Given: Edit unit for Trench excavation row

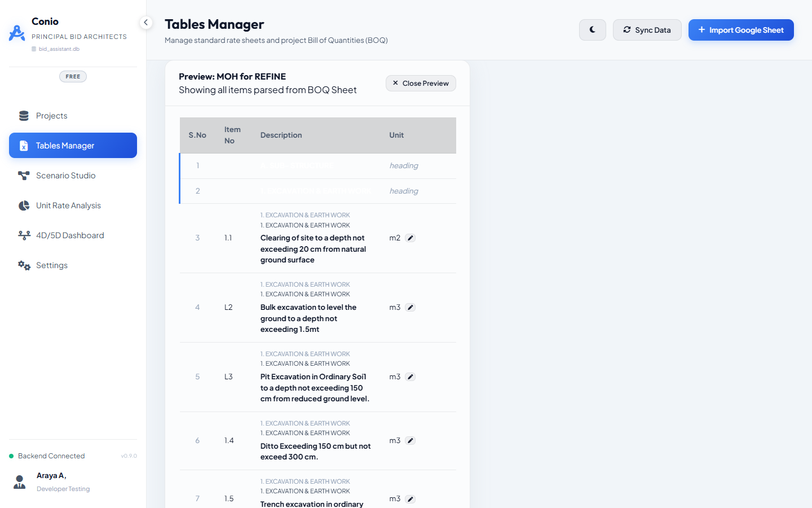Looking at the screenshot, I should pyautogui.click(x=411, y=499).
